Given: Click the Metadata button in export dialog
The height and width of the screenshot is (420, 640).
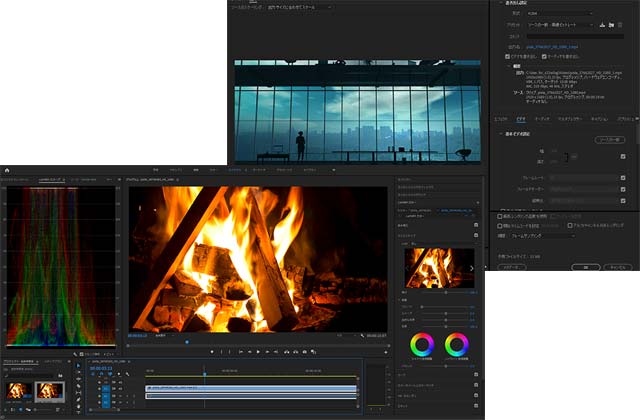Looking at the screenshot, I should point(512,267).
